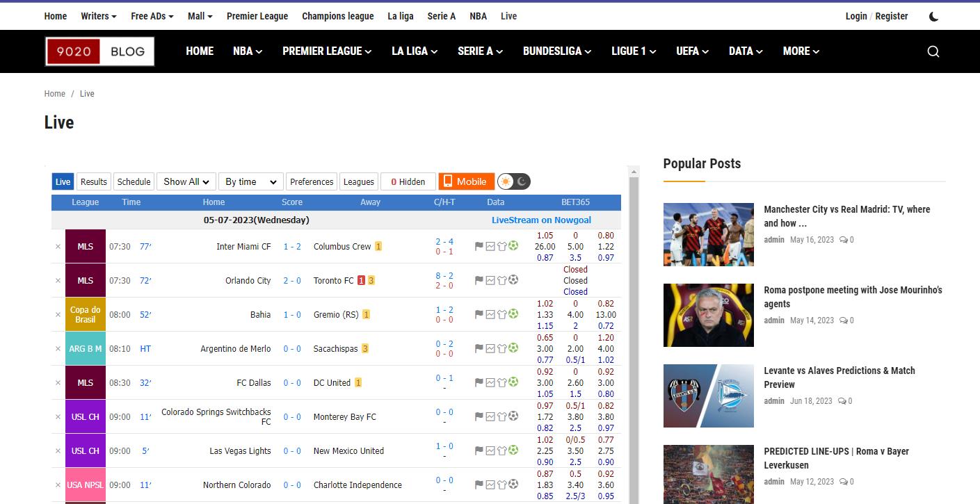Click the 9020 BLOG logo
Screen dimensions: 980x504
[x=99, y=51]
